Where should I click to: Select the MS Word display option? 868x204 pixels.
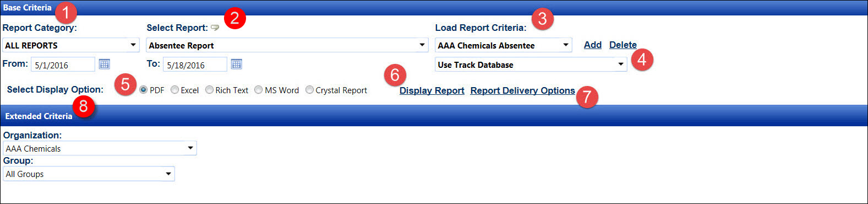coord(258,90)
